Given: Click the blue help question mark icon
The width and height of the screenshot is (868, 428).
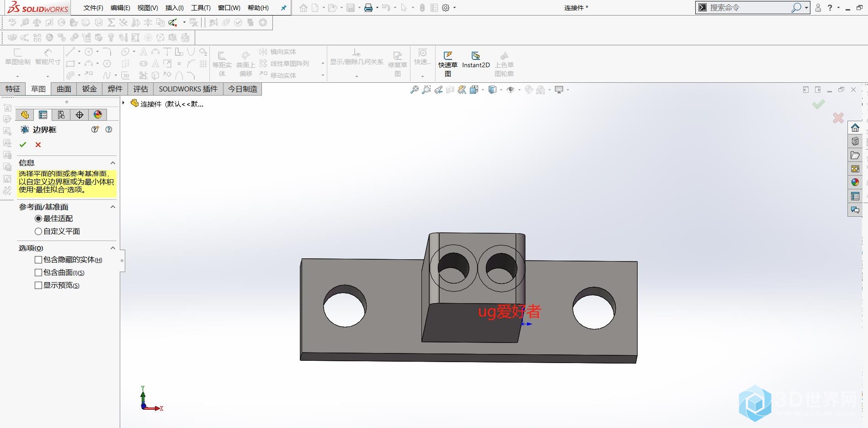Looking at the screenshot, I should pyautogui.click(x=109, y=129).
